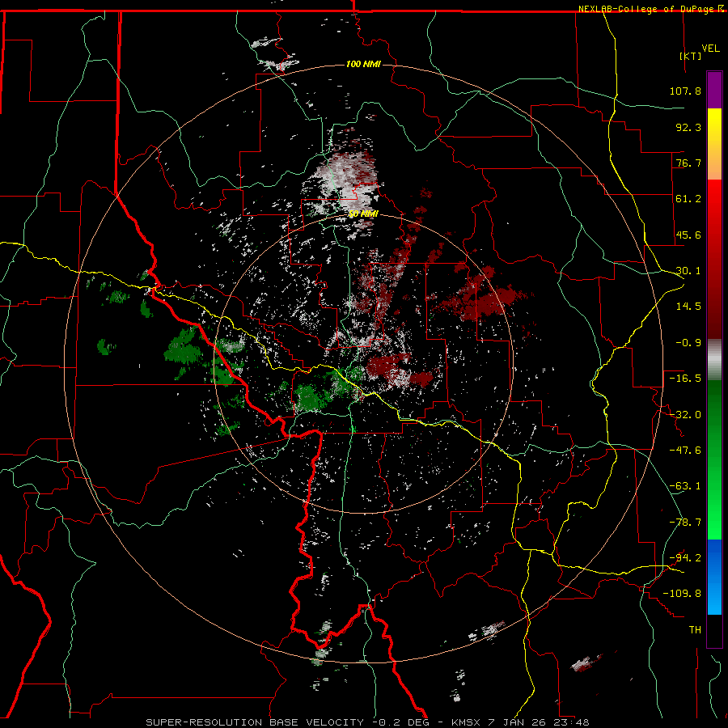Click the -94.2 legend value
728x728 pixels.
[x=685, y=557]
